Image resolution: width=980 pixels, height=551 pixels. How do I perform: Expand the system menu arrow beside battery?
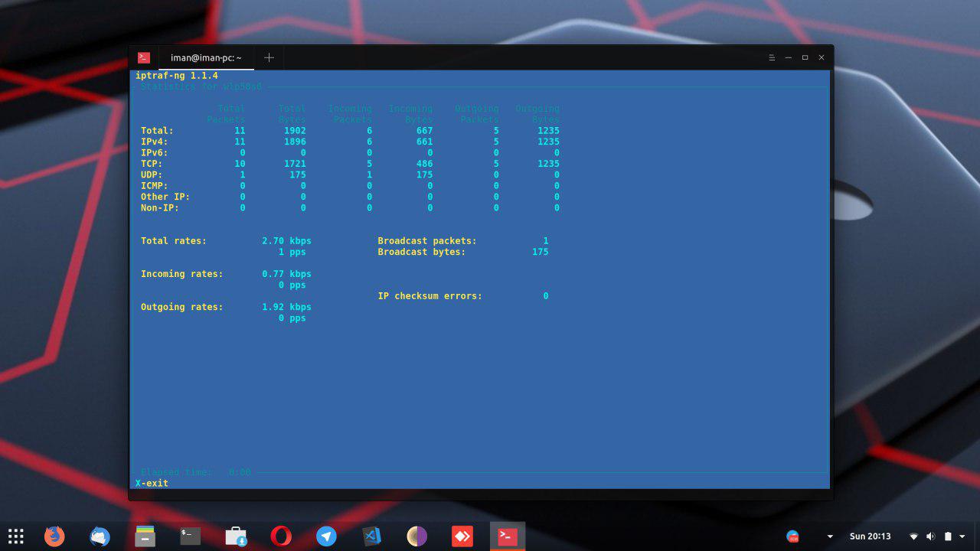962,536
